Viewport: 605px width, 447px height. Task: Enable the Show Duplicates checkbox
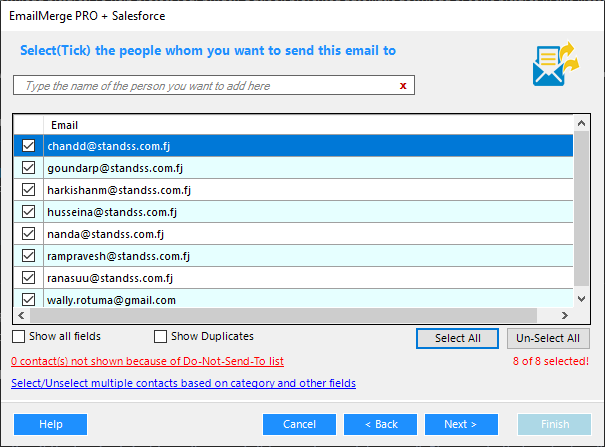160,337
